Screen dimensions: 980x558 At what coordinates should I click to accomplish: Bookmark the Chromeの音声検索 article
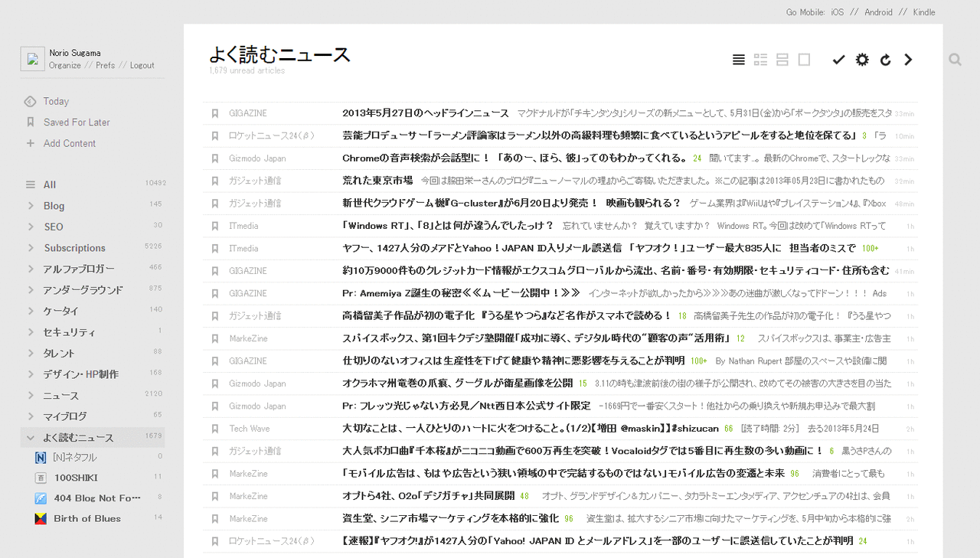coord(215,158)
